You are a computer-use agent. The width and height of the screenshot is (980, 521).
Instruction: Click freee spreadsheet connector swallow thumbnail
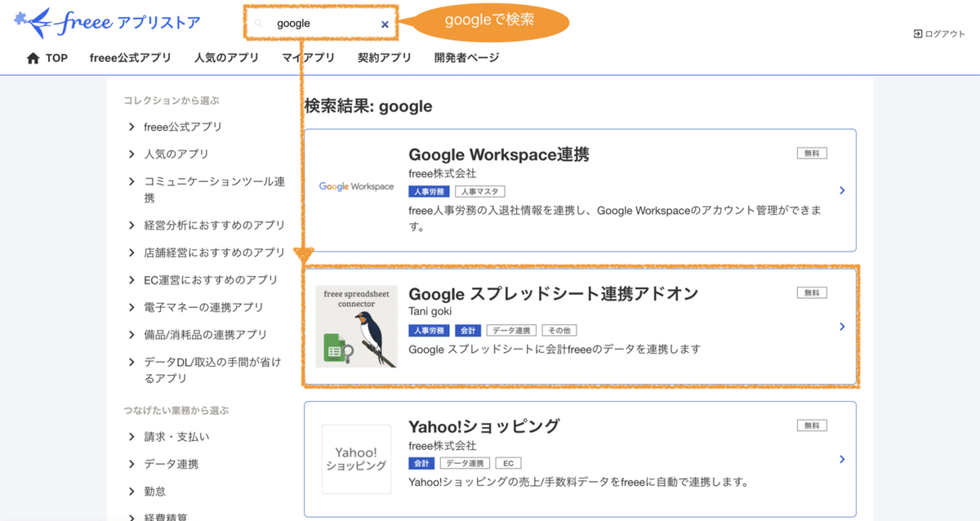357,327
